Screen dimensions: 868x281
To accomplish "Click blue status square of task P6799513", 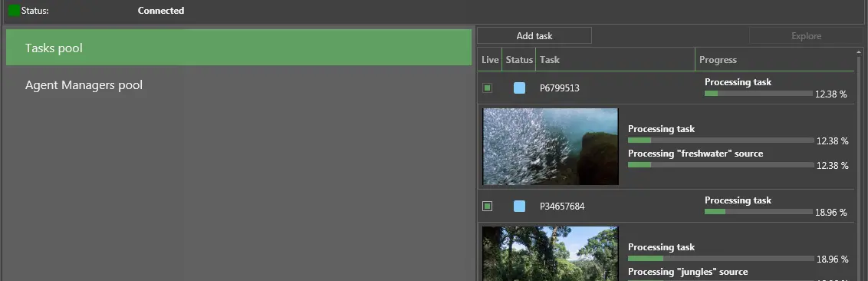I will [x=519, y=88].
